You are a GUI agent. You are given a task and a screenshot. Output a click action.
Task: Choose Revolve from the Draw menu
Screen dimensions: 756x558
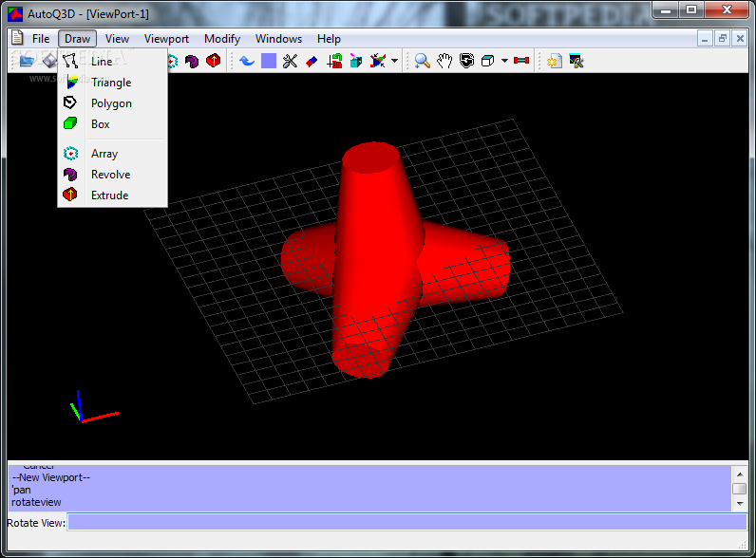113,175
